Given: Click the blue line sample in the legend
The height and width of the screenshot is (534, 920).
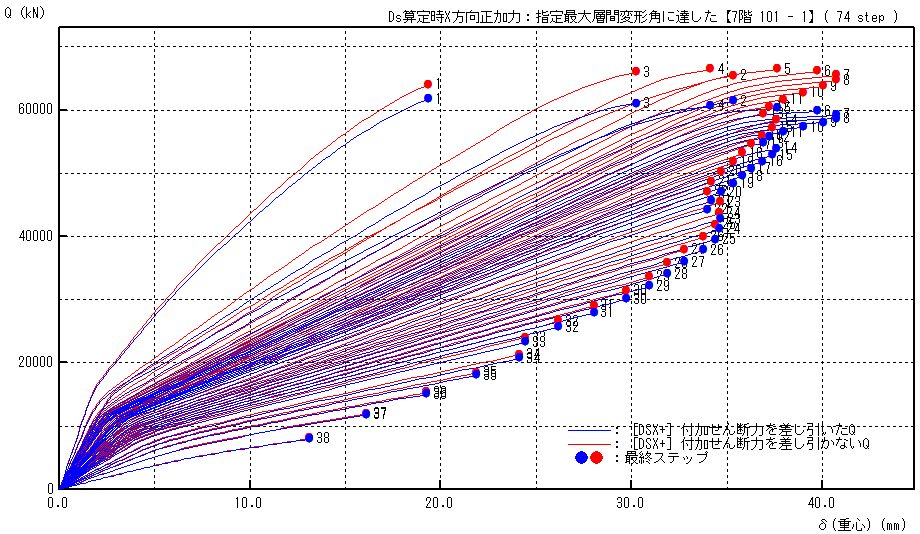Looking at the screenshot, I should [x=590, y=430].
